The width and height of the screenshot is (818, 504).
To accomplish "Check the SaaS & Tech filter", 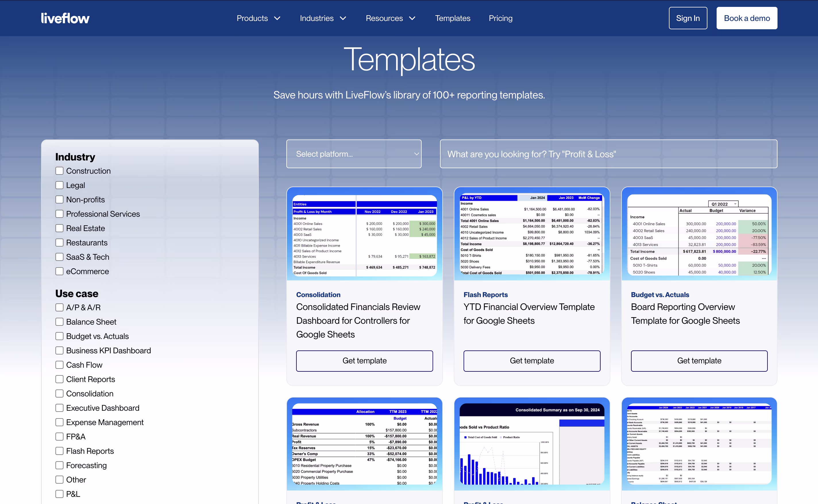I will (59, 257).
